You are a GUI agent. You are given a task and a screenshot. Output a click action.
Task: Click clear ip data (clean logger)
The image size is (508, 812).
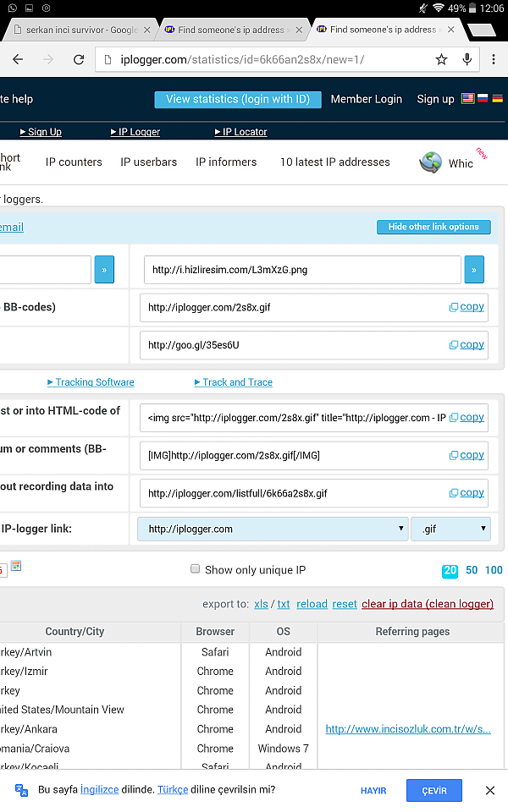[428, 604]
